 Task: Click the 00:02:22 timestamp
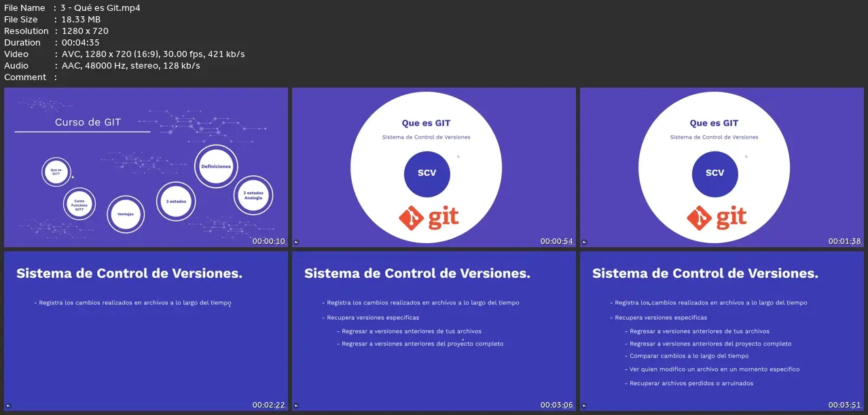[269, 405]
